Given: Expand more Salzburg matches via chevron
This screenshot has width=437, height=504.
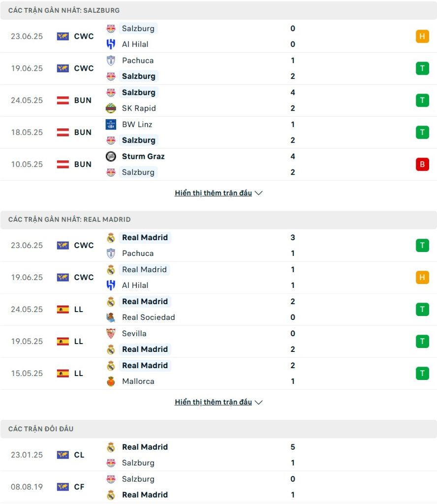Looking at the screenshot, I should pos(259,193).
